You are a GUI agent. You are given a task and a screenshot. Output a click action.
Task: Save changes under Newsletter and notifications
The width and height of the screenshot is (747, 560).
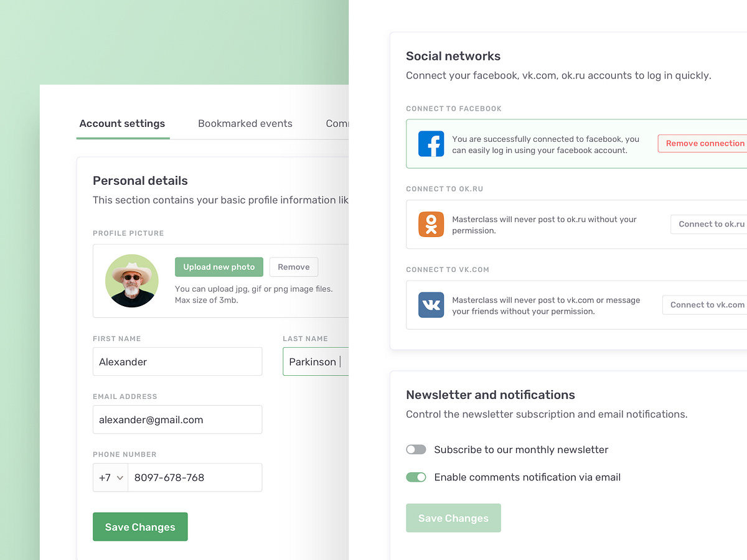click(453, 518)
